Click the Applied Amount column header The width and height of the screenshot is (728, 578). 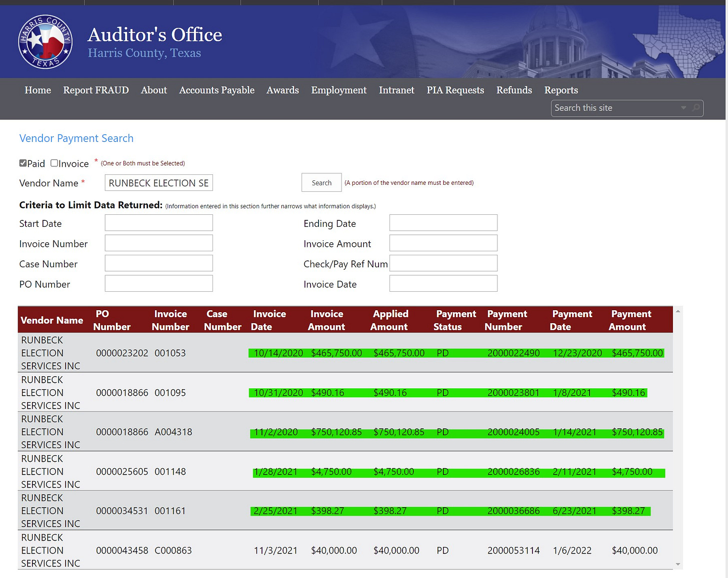tap(389, 320)
